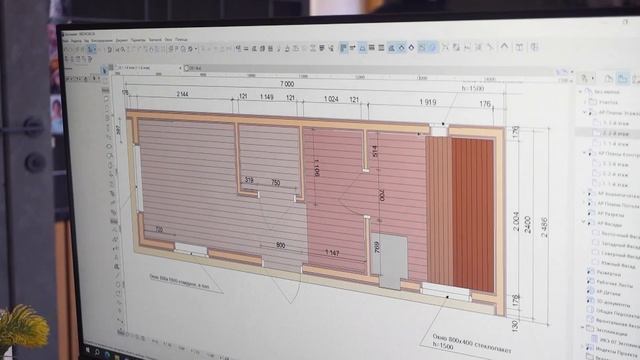Open the Конструирование menu
Screen dimensions: 640x360
click(x=102, y=40)
